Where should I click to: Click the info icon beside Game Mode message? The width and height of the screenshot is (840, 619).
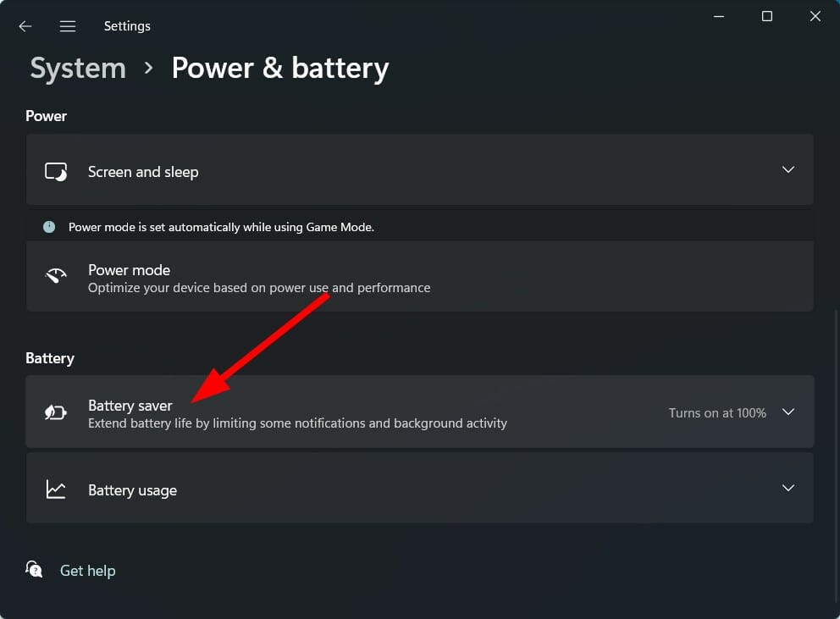48,226
